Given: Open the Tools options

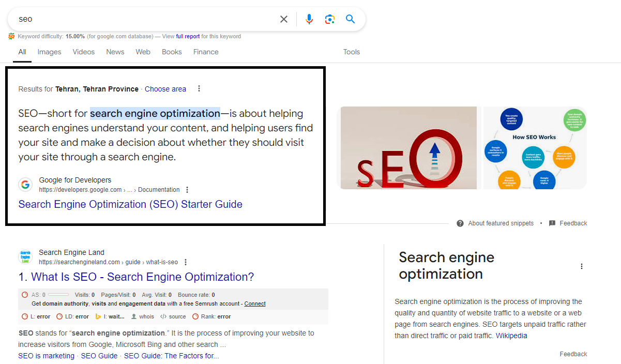Looking at the screenshot, I should pos(352,52).
